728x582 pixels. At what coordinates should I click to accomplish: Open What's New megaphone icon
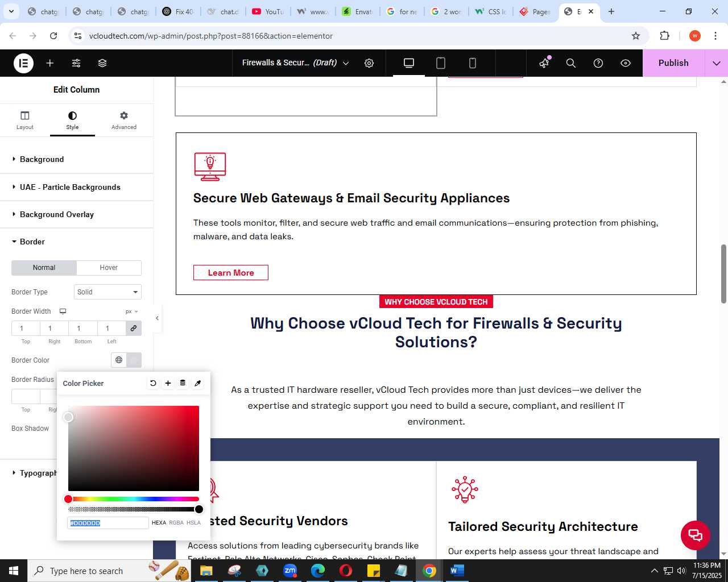click(544, 63)
